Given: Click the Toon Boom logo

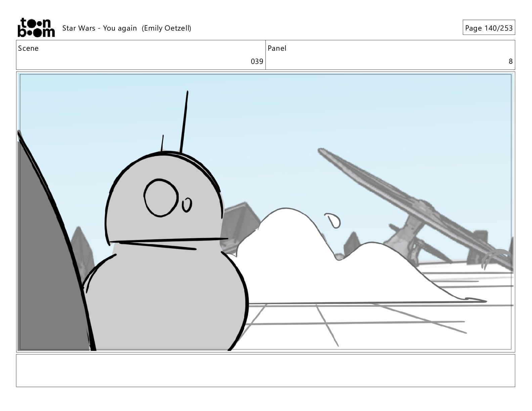Looking at the screenshot, I should pyautogui.click(x=36, y=28).
